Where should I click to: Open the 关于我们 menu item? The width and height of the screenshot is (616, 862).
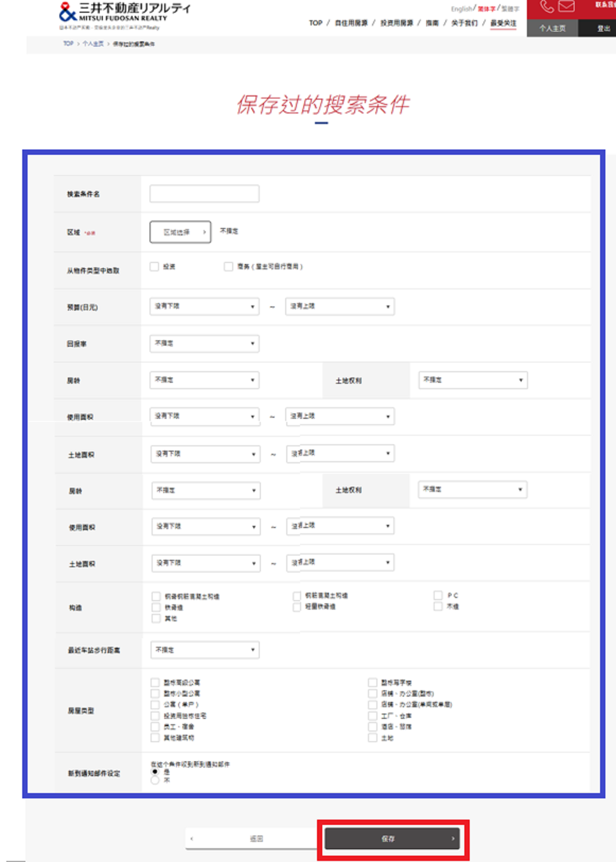[x=464, y=23]
